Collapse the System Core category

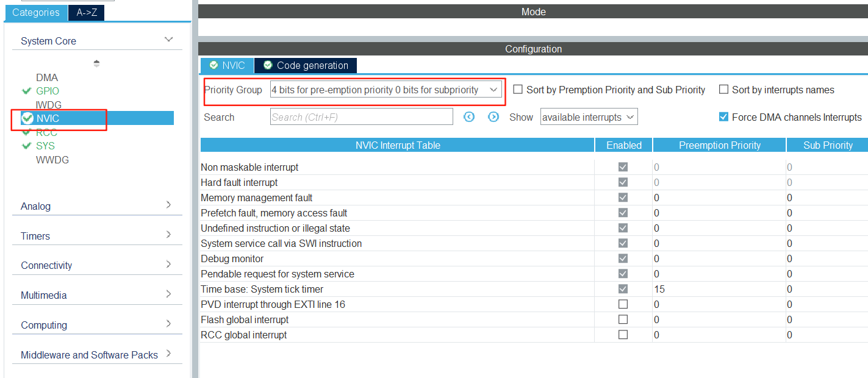[x=169, y=40]
